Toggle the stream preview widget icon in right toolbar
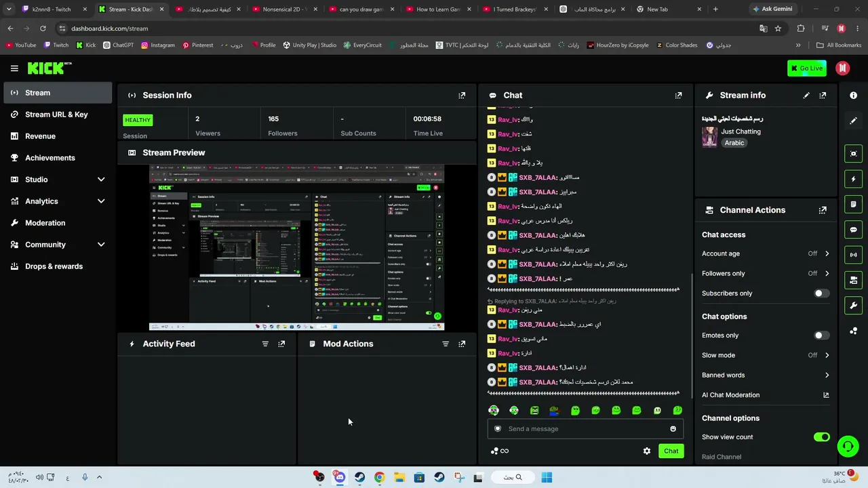 click(853, 154)
